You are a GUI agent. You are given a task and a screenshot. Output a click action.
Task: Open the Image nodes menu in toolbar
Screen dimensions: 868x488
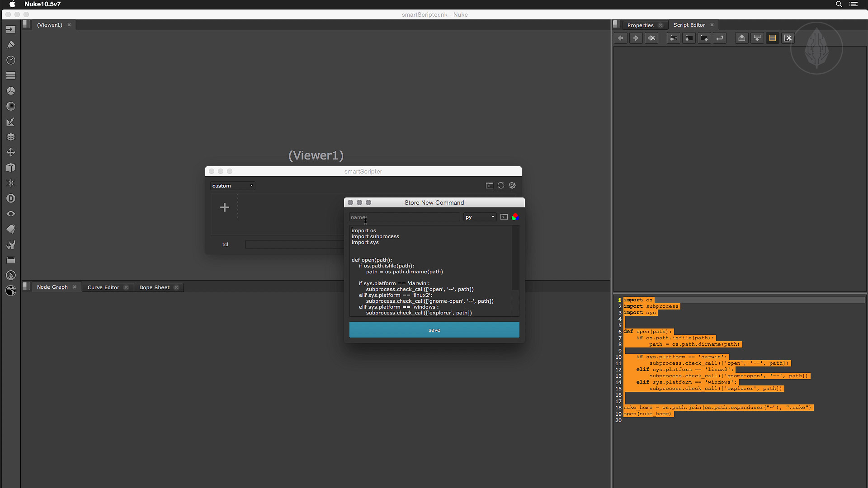[11, 29]
